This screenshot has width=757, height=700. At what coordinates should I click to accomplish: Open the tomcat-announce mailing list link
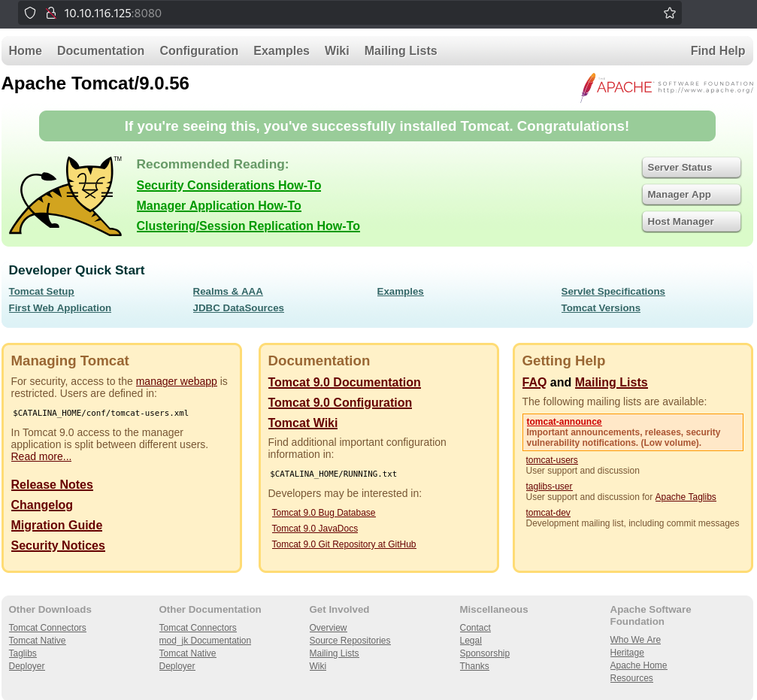(564, 422)
